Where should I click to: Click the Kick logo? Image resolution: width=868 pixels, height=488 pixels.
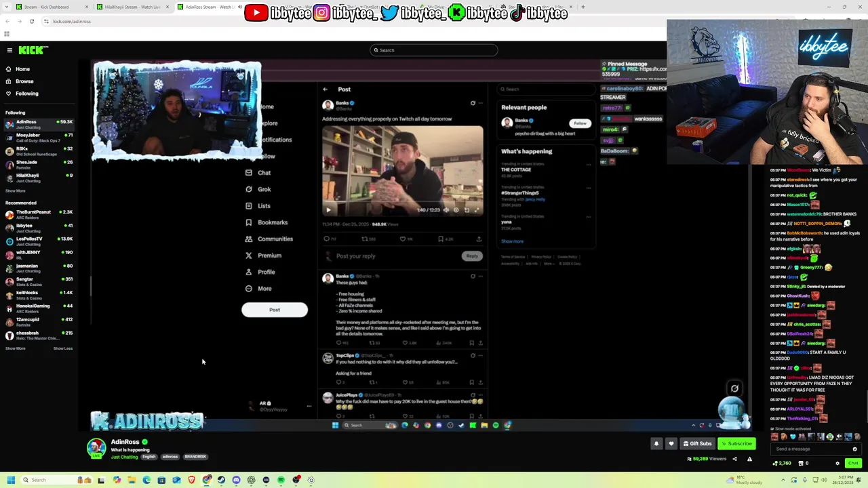pyautogui.click(x=33, y=50)
